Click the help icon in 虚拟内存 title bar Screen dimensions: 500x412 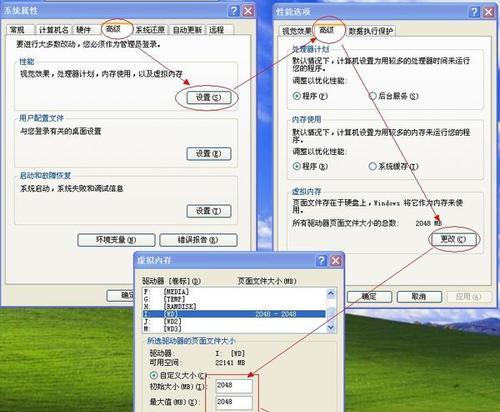321,261
